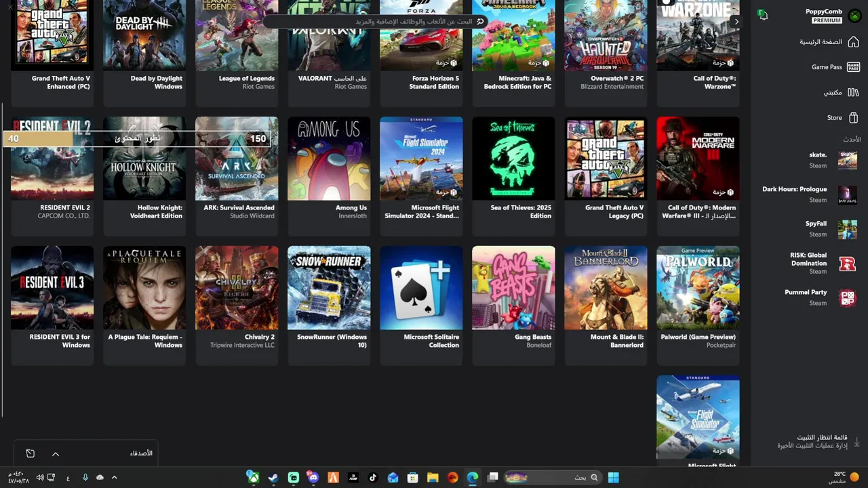This screenshot has width=868, height=488.
Task: Click ARK: Survival Ascended title text
Action: pyautogui.click(x=239, y=208)
